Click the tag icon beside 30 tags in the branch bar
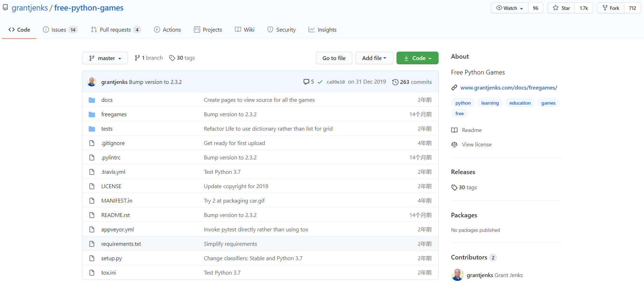 tap(172, 58)
